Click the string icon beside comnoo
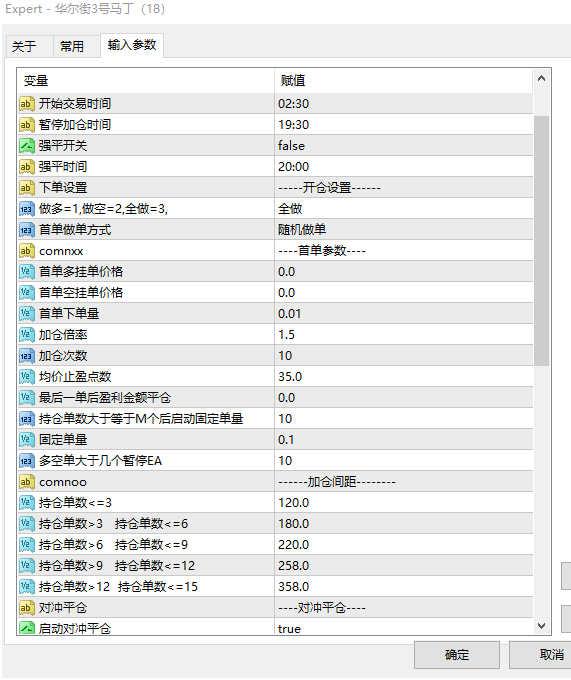The image size is (571, 680). (26, 482)
